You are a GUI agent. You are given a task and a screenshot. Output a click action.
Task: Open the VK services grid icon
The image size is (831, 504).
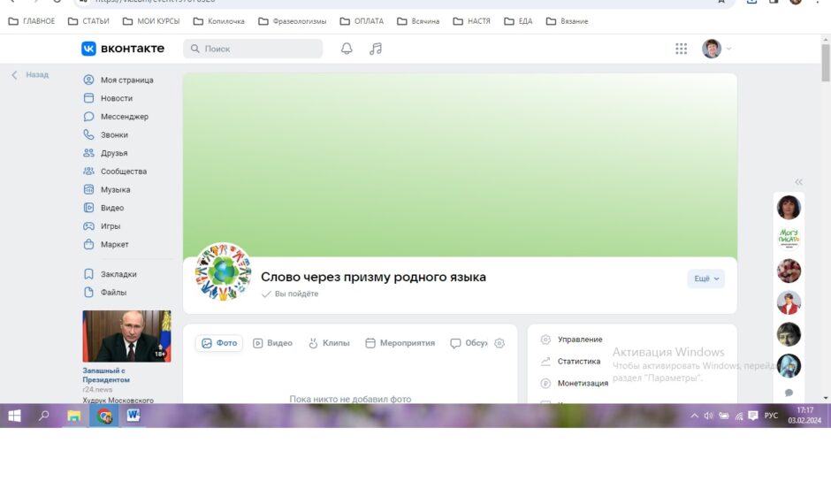[x=681, y=49]
